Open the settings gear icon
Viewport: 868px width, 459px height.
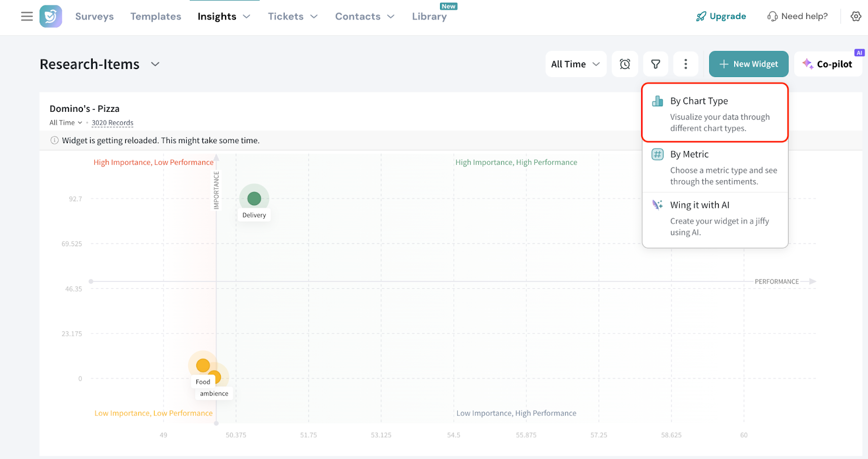(856, 16)
